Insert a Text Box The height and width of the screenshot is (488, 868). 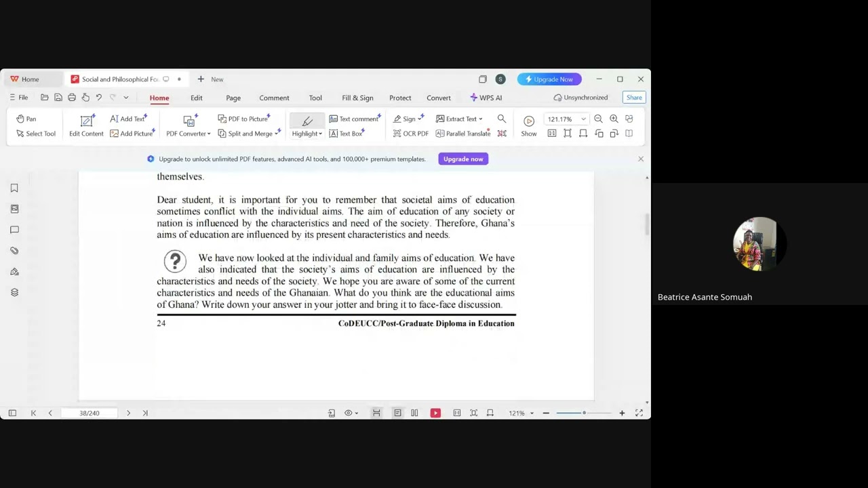(347, 134)
